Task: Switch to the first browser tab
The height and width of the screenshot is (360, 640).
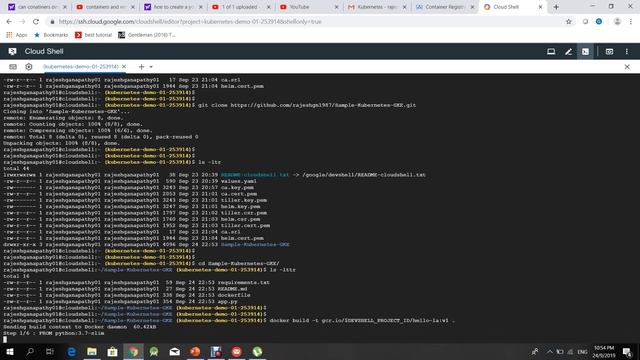Action: pos(34,7)
